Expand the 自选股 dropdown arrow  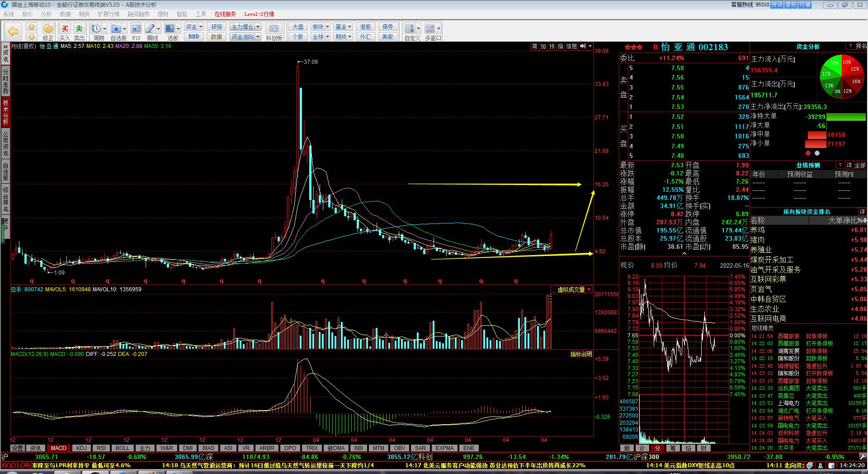click(x=124, y=28)
